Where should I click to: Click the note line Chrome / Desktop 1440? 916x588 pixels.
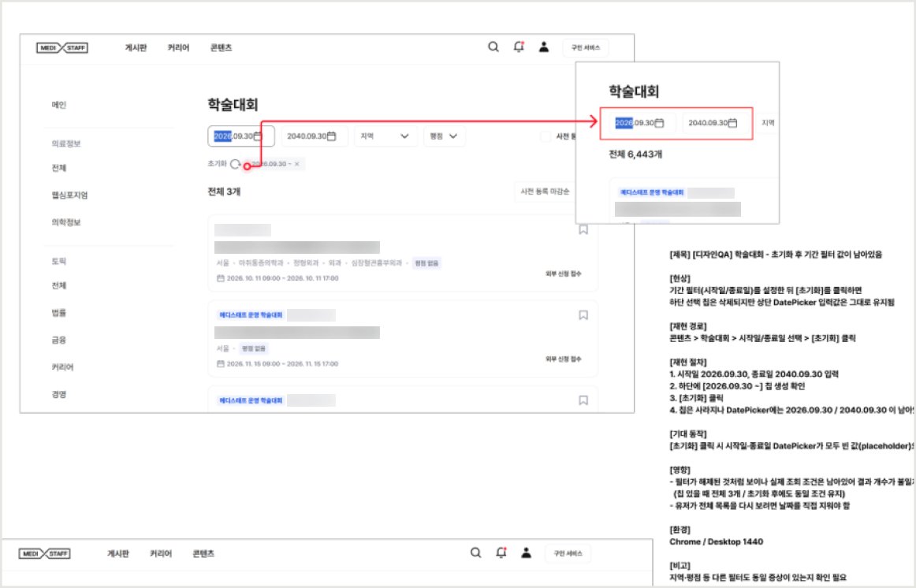click(717, 541)
